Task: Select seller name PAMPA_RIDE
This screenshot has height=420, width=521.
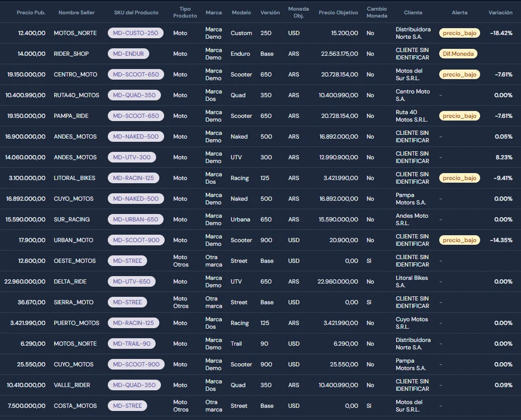Action: point(71,116)
